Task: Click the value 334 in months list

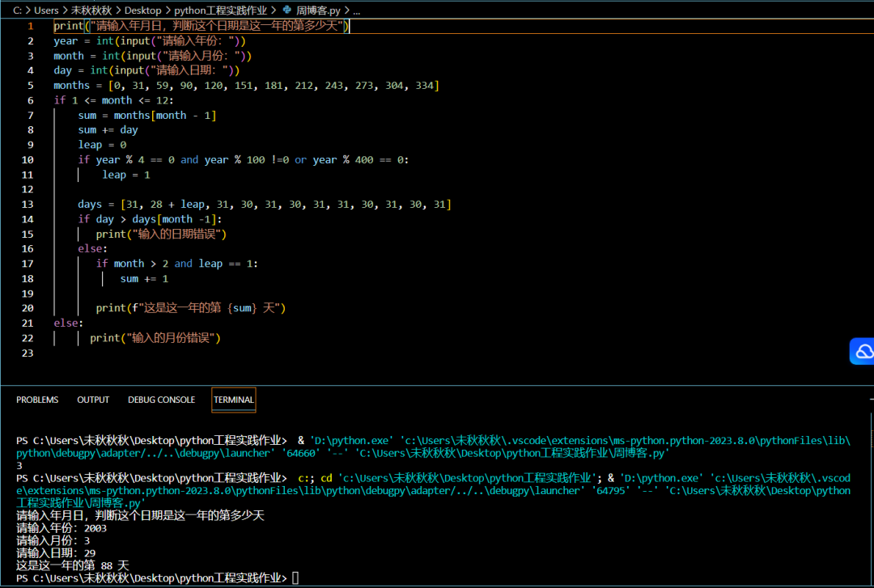Action: [x=424, y=85]
